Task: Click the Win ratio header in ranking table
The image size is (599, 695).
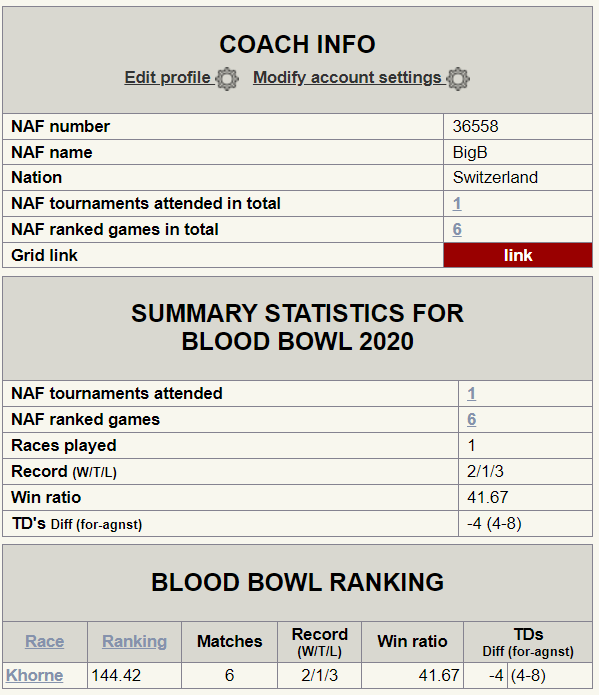Action: click(x=412, y=641)
